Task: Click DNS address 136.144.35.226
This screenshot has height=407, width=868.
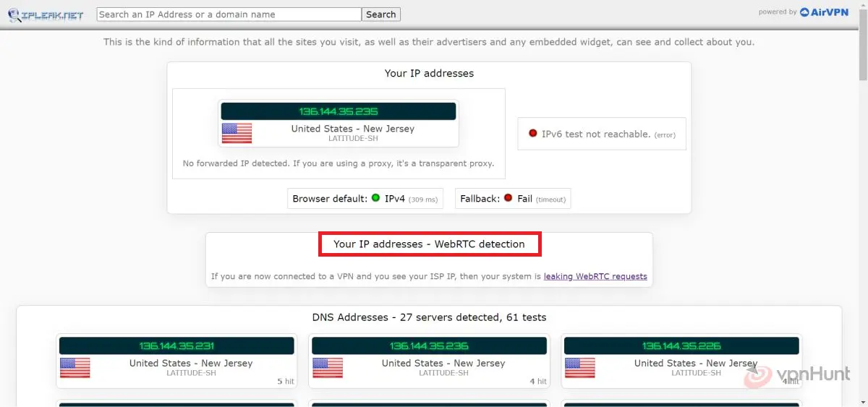Action: click(x=681, y=346)
